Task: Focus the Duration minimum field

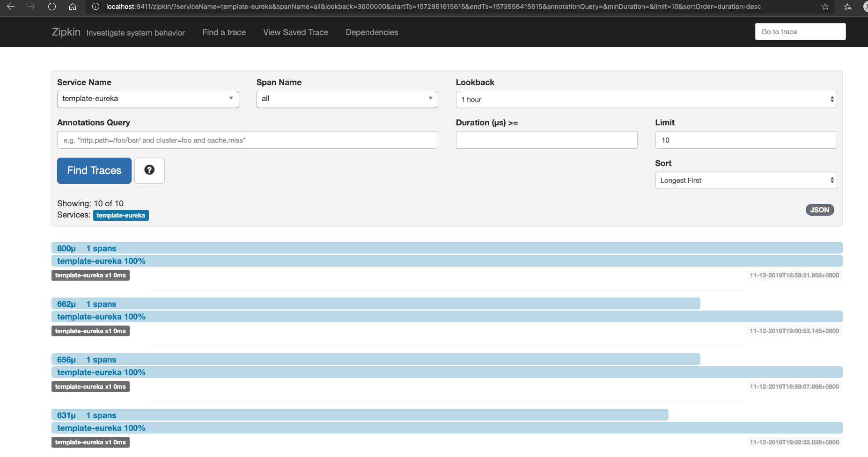Action: click(x=546, y=140)
